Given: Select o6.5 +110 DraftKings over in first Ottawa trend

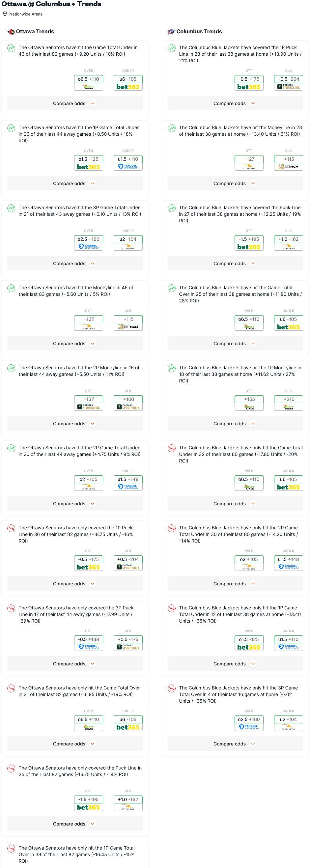Looking at the screenshot, I should [89, 83].
